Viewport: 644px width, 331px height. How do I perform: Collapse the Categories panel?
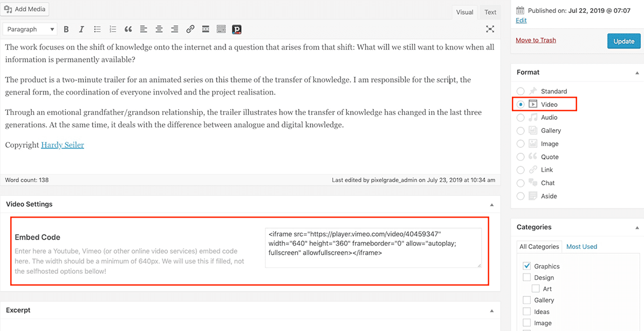(637, 227)
